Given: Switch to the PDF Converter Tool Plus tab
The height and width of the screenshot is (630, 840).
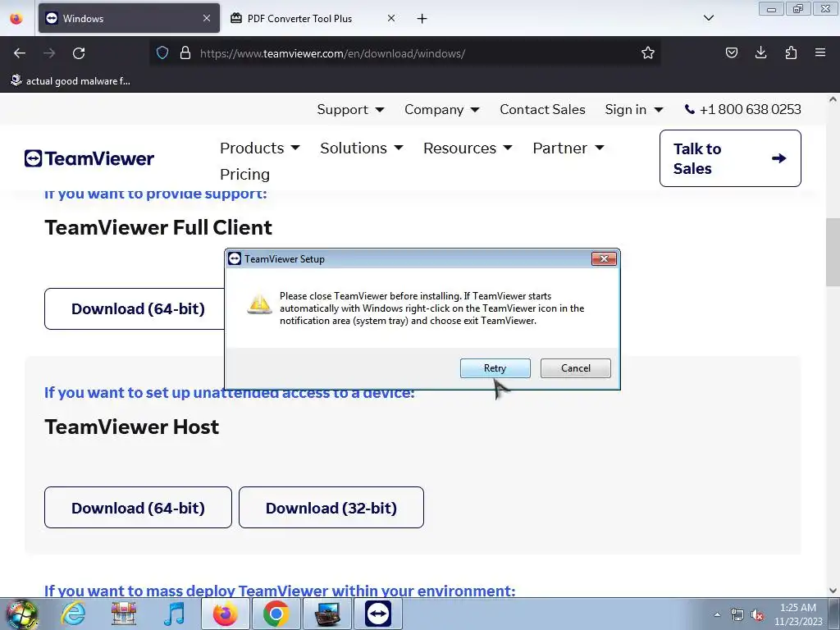Looking at the screenshot, I should 314,18.
